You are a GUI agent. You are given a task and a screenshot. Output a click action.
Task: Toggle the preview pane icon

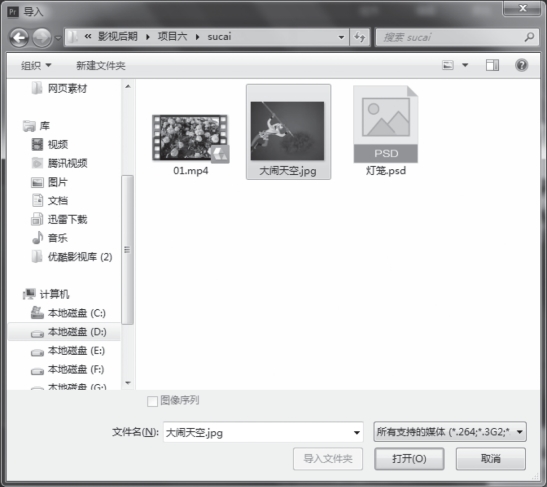[x=492, y=65]
